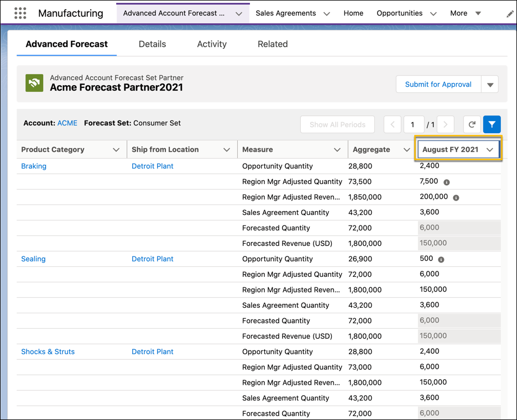Go to the previous page arrow
The image size is (517, 420).
393,124
